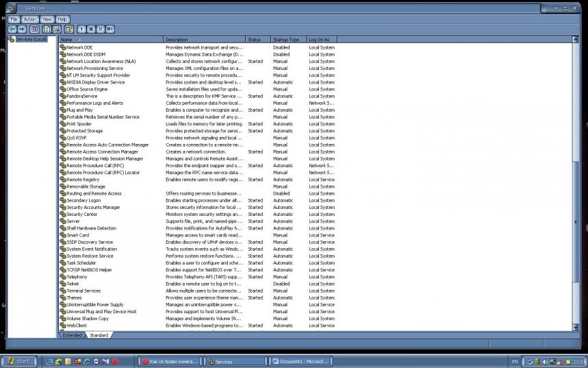The width and height of the screenshot is (588, 368).
Task: Select the Print Spooler service
Action: click(80, 124)
